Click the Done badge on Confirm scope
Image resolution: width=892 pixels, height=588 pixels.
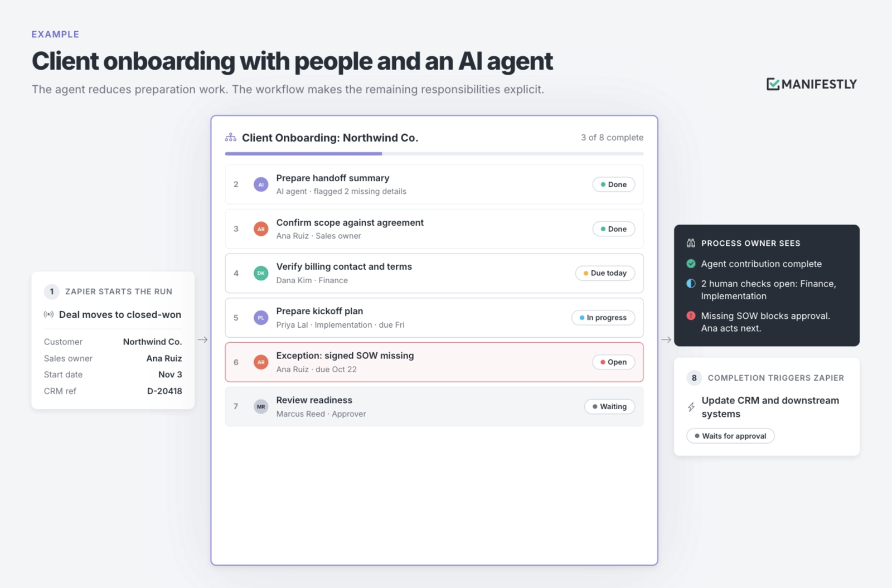point(613,229)
